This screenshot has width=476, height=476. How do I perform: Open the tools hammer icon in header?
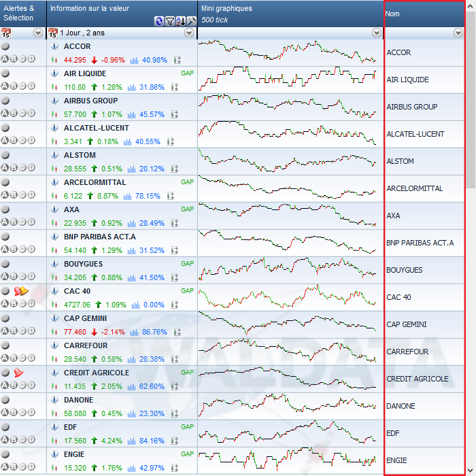[x=192, y=21]
